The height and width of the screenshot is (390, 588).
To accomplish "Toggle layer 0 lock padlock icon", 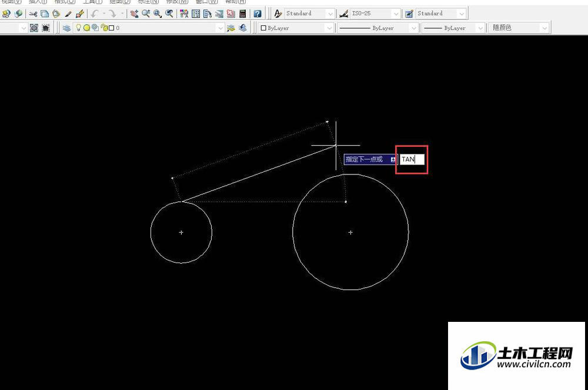I will [x=104, y=28].
